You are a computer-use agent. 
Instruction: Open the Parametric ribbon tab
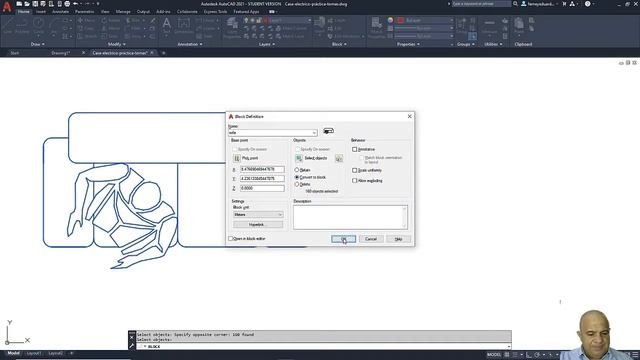pyautogui.click(x=84, y=12)
